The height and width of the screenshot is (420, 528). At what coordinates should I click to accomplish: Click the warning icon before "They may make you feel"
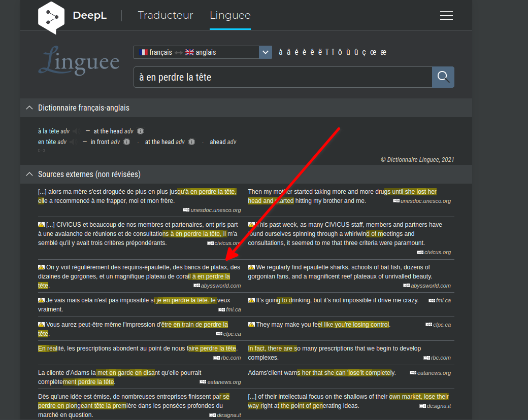(x=251, y=325)
